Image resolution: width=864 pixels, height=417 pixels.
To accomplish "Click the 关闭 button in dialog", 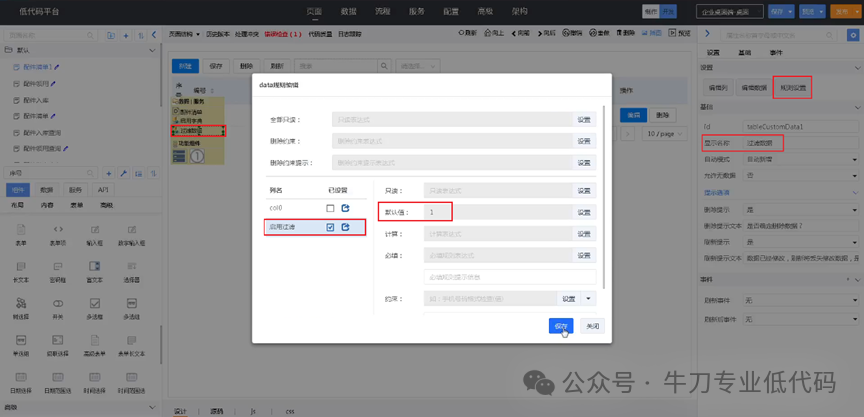I will [592, 326].
